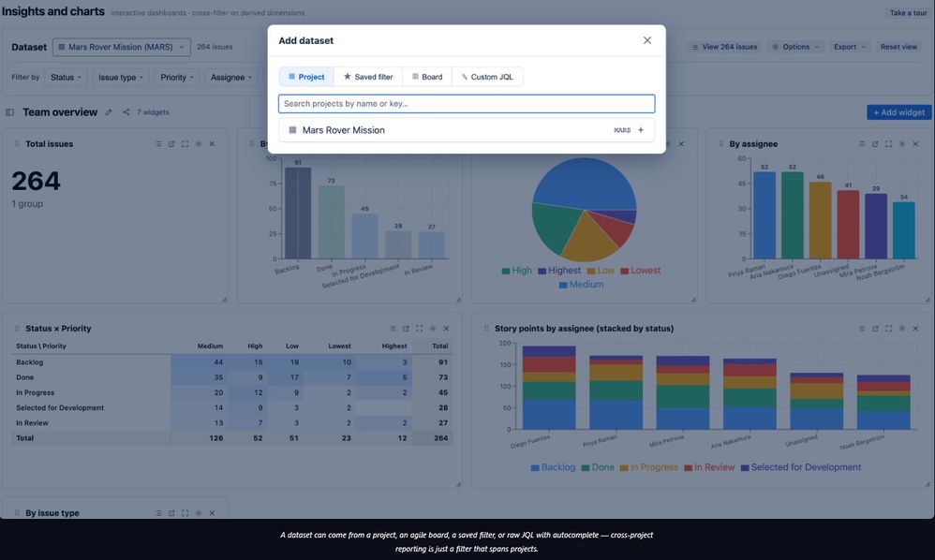This screenshot has height=560, width=935.
Task: Switch to Custom JQL tab
Action: tap(488, 77)
